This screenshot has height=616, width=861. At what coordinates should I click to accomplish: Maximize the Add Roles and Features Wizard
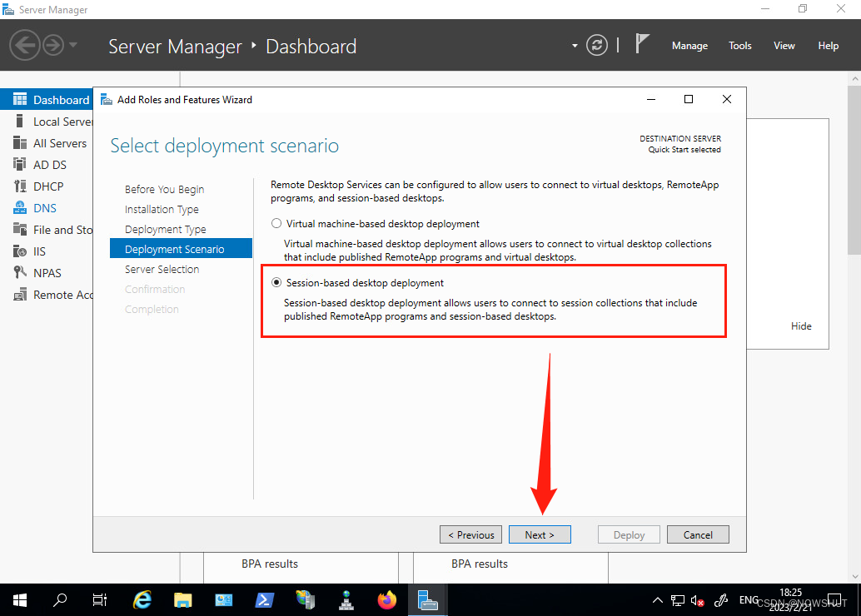pyautogui.click(x=689, y=99)
